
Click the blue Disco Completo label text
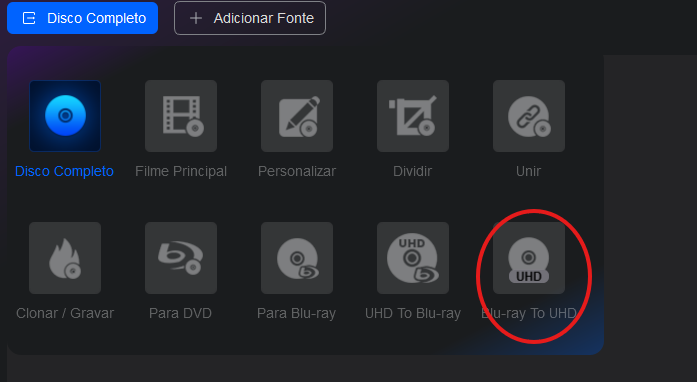point(64,171)
